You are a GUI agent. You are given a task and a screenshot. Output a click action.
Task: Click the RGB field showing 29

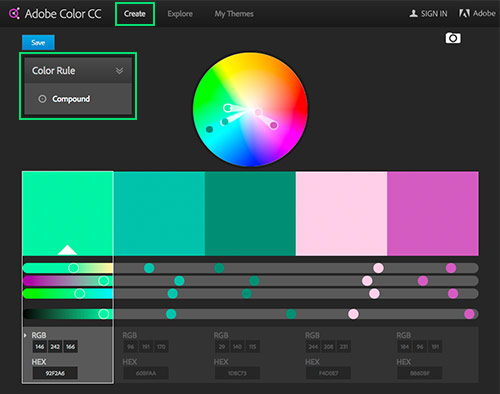point(222,347)
